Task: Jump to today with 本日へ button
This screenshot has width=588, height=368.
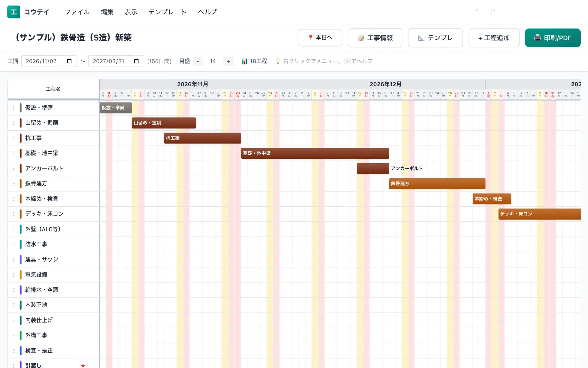Action: pyautogui.click(x=320, y=38)
